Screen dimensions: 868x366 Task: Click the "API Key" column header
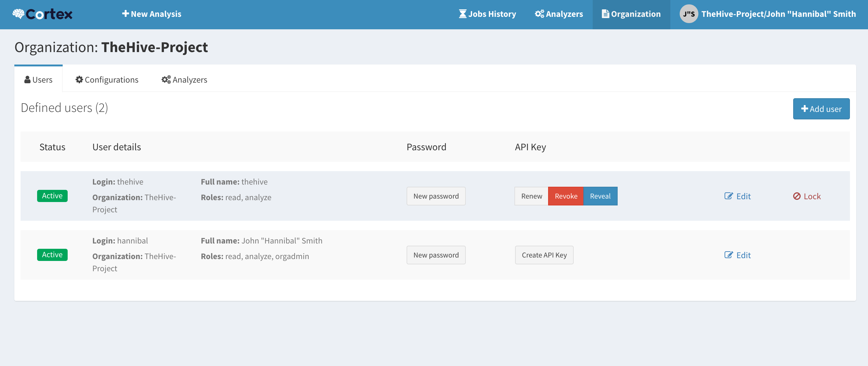point(530,147)
